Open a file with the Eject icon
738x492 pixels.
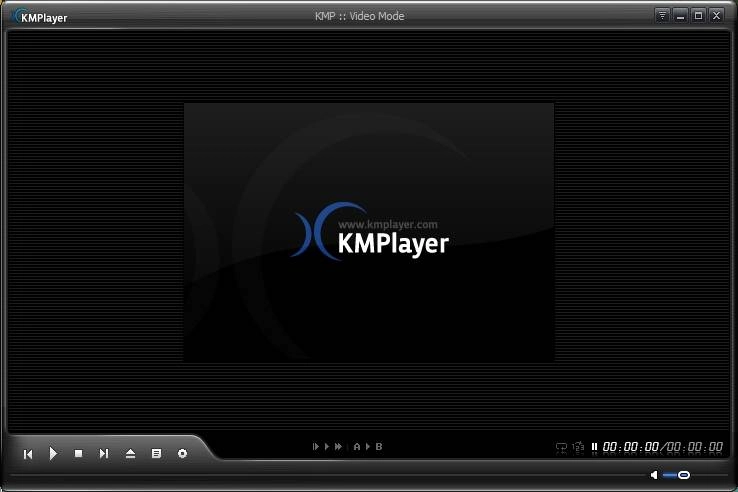click(130, 453)
